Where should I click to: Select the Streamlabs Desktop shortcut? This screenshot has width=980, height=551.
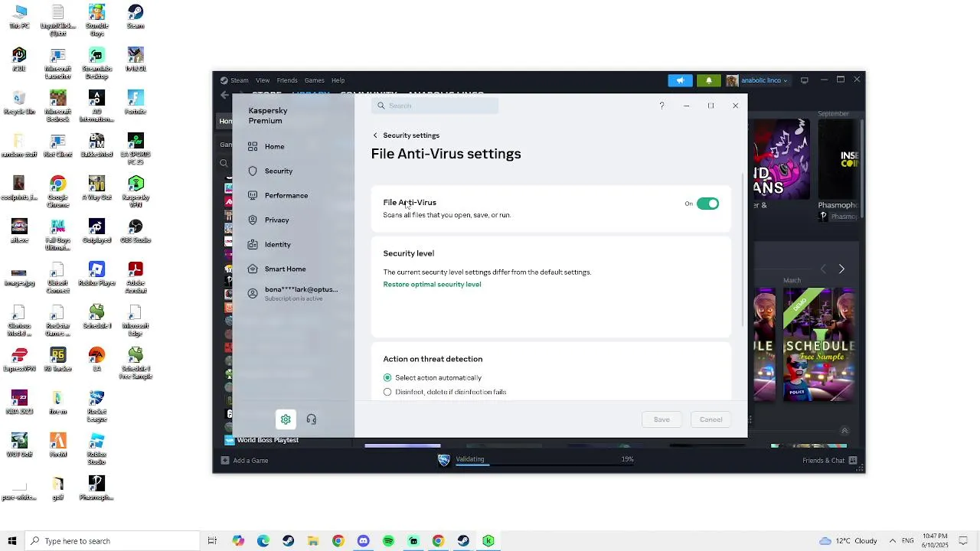[96, 63]
